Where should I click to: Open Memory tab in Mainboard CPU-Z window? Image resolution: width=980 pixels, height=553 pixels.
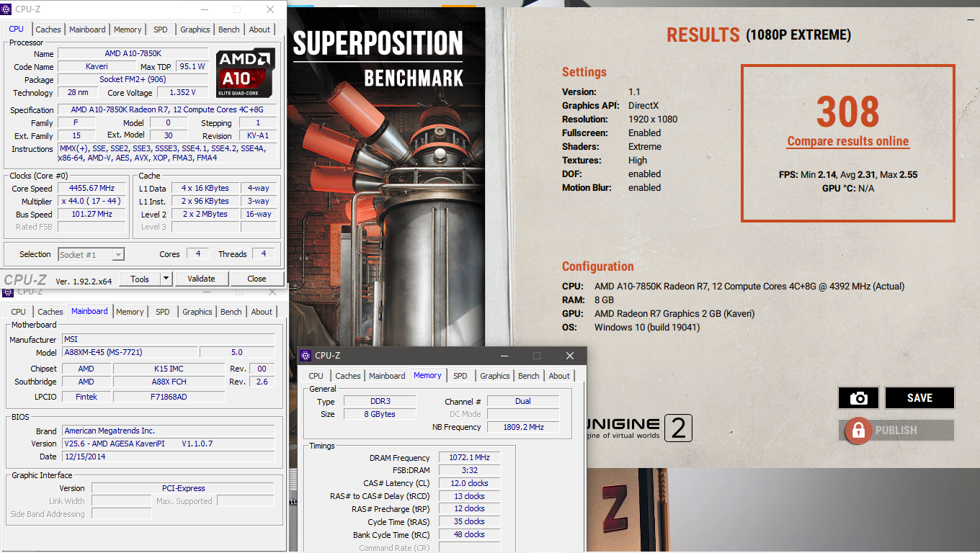(x=130, y=312)
